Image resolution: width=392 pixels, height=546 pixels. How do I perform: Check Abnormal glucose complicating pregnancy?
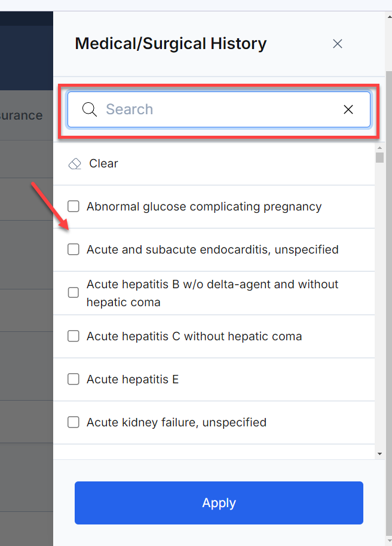(73, 206)
